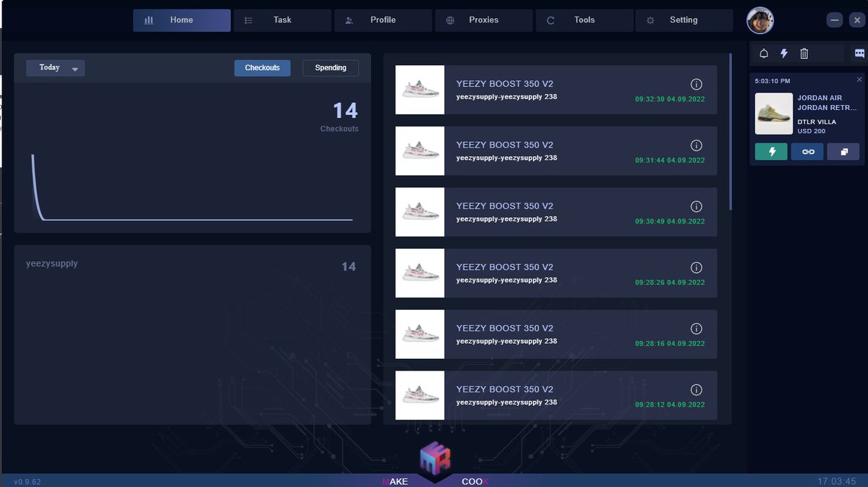Click Yeezy thumbnail of 09:28:26 checkout

click(420, 273)
